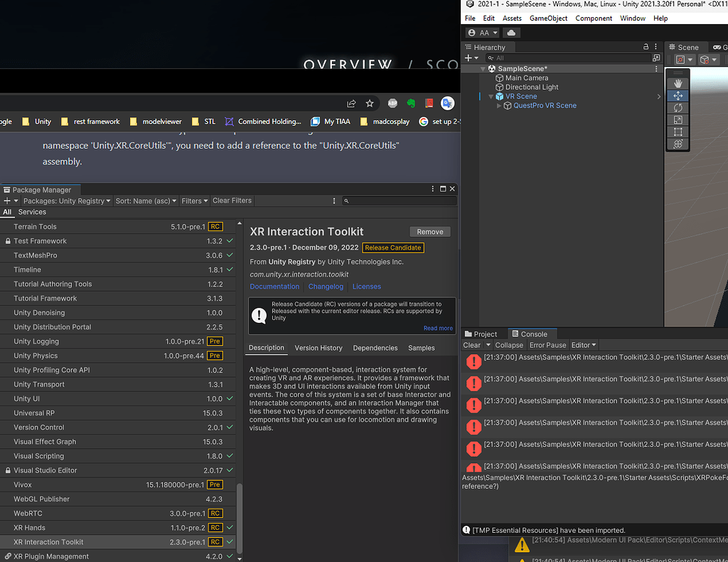The image size is (728, 562).
Task: Open the Packages: Unity Registry dropdown
Action: point(67,201)
